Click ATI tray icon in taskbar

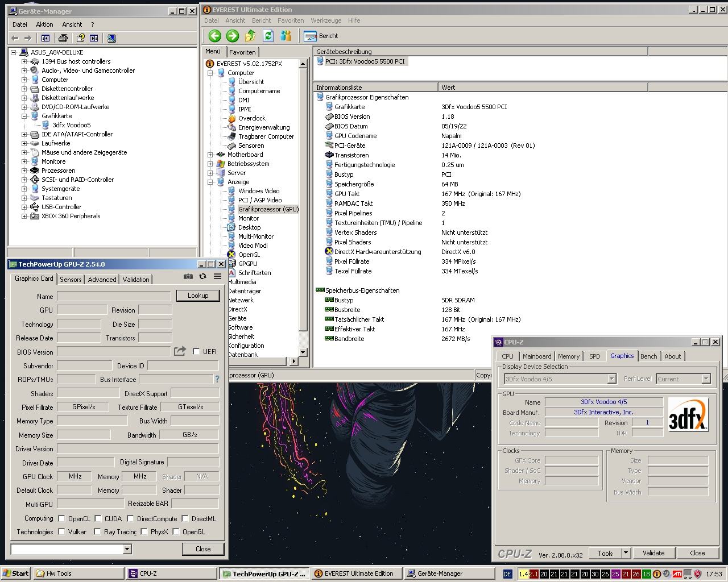[x=677, y=574]
